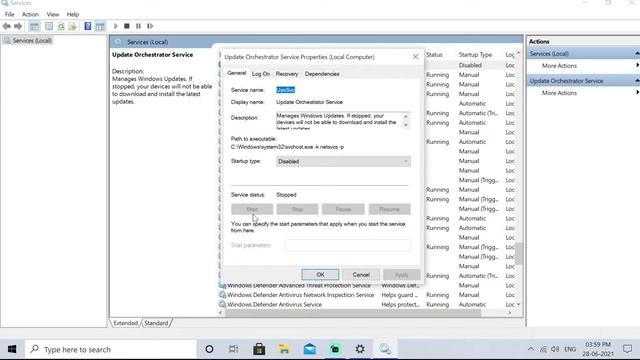Open the Windows Start menu
The image size is (640, 360).
(12, 349)
